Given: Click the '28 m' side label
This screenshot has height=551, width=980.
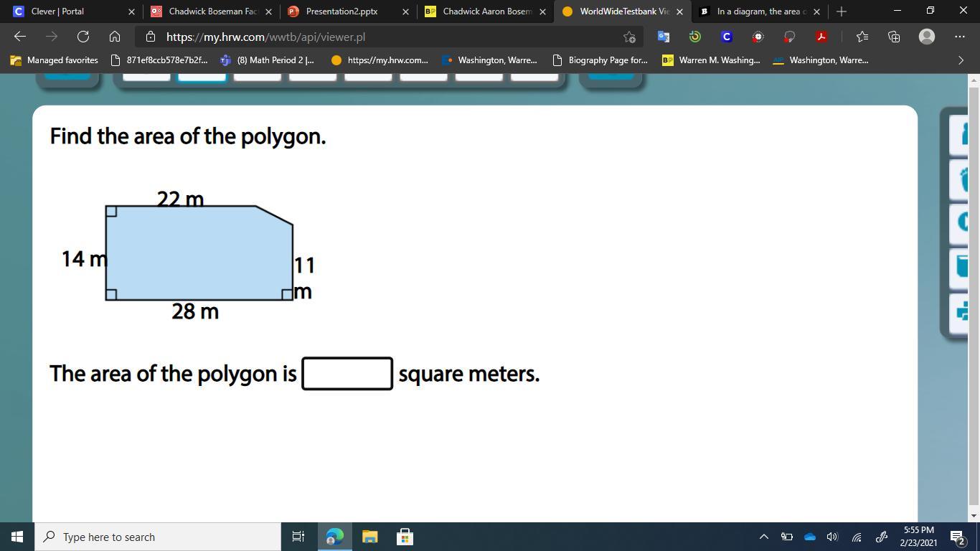Looking at the screenshot, I should click(195, 311).
